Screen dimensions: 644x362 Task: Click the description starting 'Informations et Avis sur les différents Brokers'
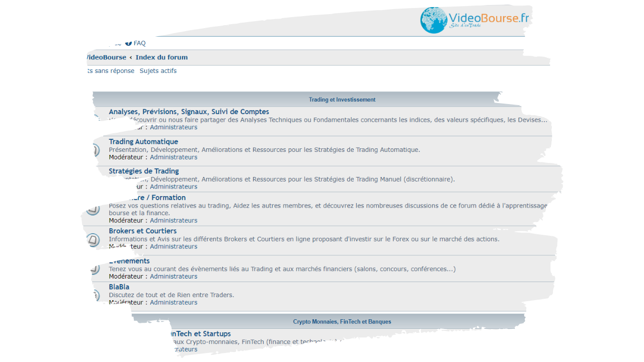point(304,239)
